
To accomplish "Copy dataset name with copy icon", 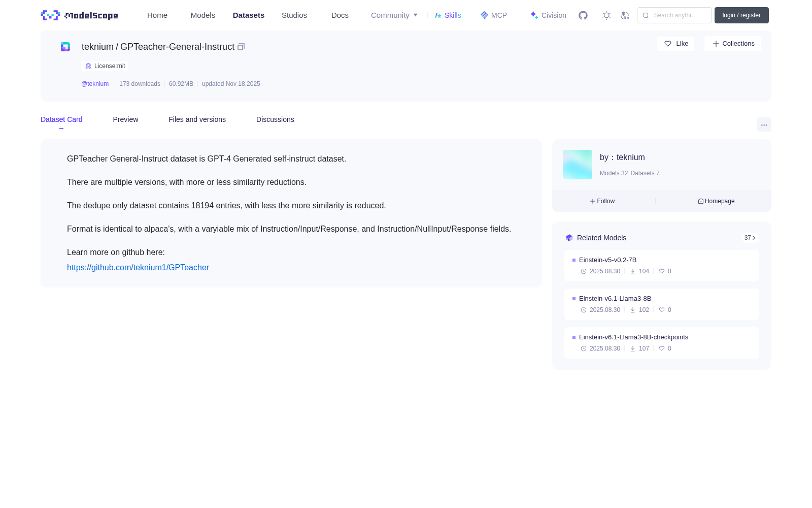I will 241,47.
